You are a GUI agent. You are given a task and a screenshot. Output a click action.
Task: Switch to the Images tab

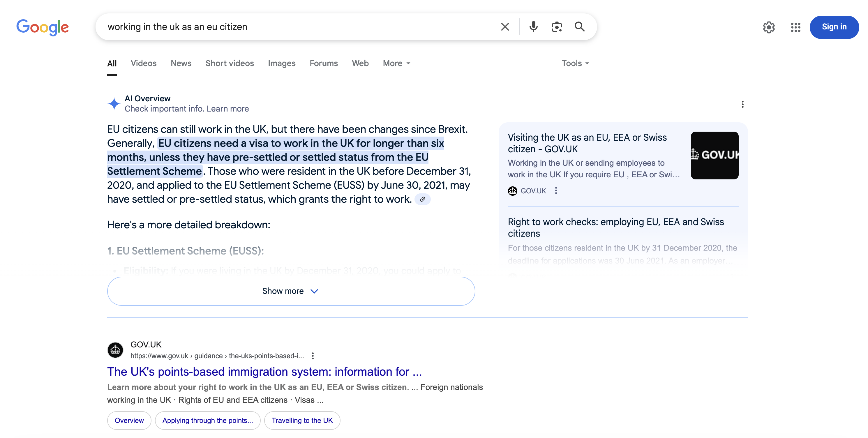[282, 63]
